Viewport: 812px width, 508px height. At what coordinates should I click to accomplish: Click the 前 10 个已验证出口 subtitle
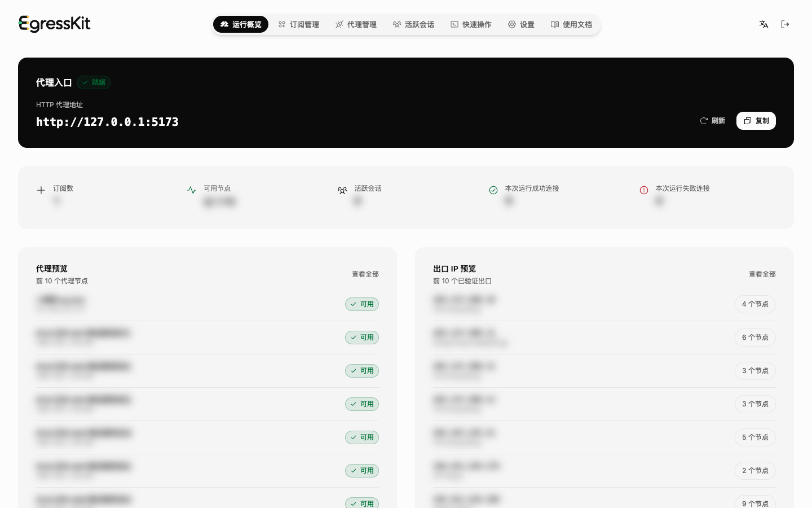click(462, 281)
